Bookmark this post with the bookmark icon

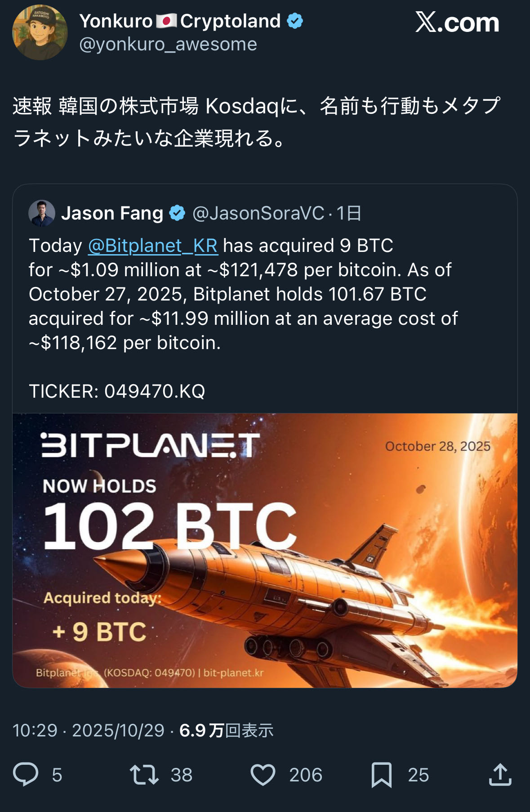click(382, 774)
